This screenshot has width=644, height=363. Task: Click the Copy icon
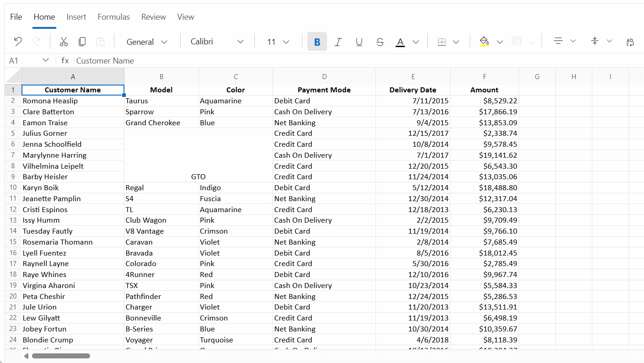pos(82,42)
